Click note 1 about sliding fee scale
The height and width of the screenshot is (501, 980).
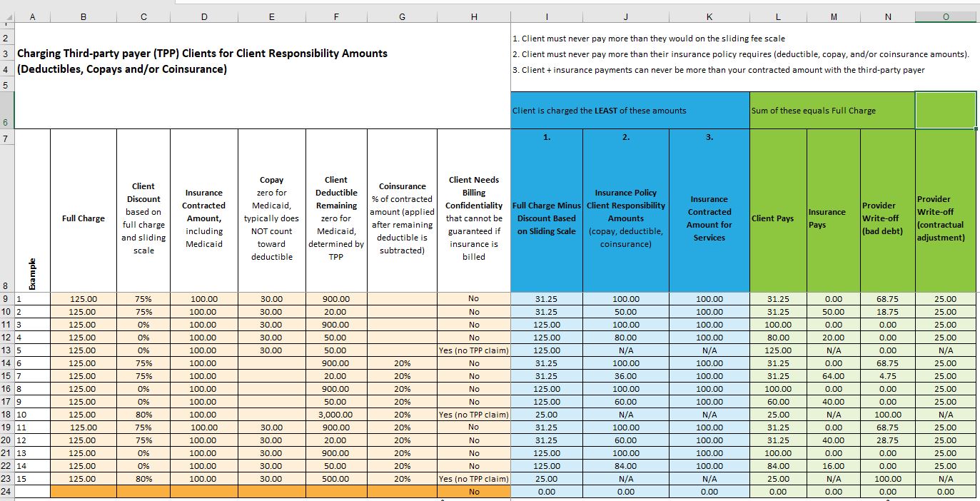coord(648,39)
